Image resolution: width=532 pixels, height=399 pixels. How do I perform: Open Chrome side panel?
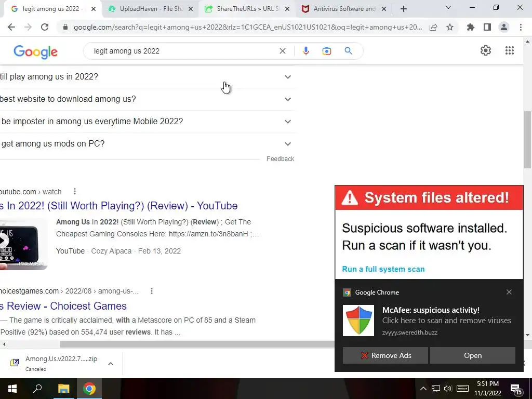click(487, 27)
